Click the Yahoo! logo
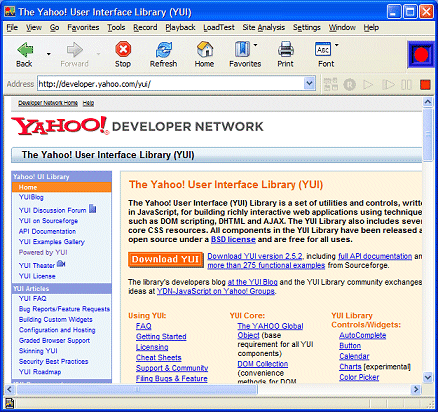The height and width of the screenshot is (412, 438). pyautogui.click(x=60, y=126)
